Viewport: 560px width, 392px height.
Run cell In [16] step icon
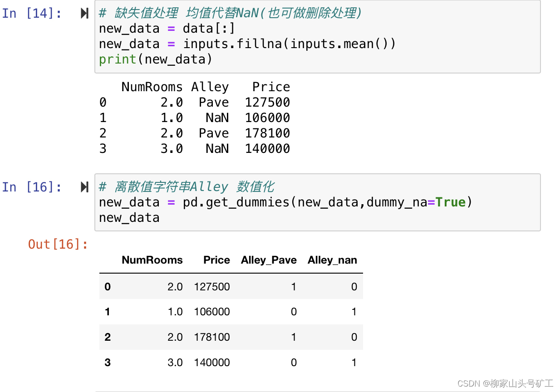tap(84, 187)
